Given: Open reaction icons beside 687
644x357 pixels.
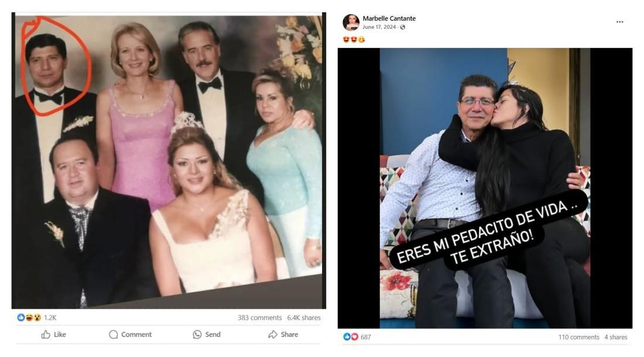Looking at the screenshot, I should click(x=351, y=337).
